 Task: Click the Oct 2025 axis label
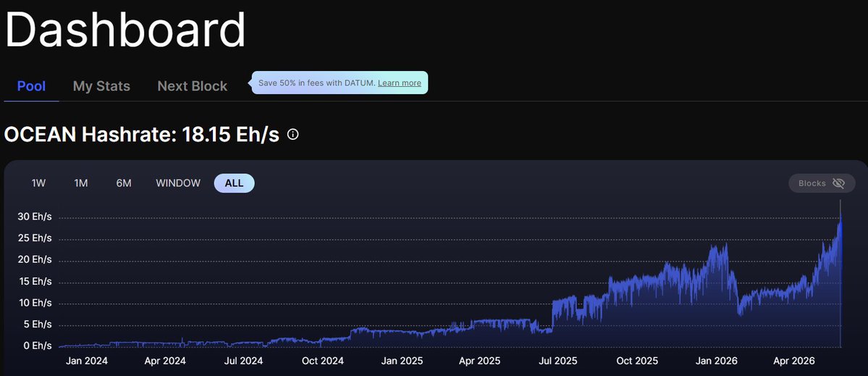point(637,361)
